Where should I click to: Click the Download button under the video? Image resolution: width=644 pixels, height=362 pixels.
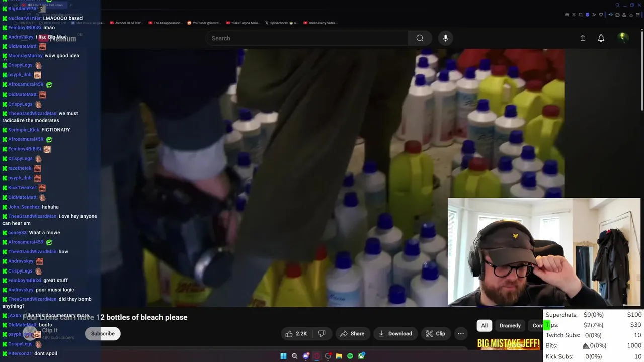pos(395,333)
